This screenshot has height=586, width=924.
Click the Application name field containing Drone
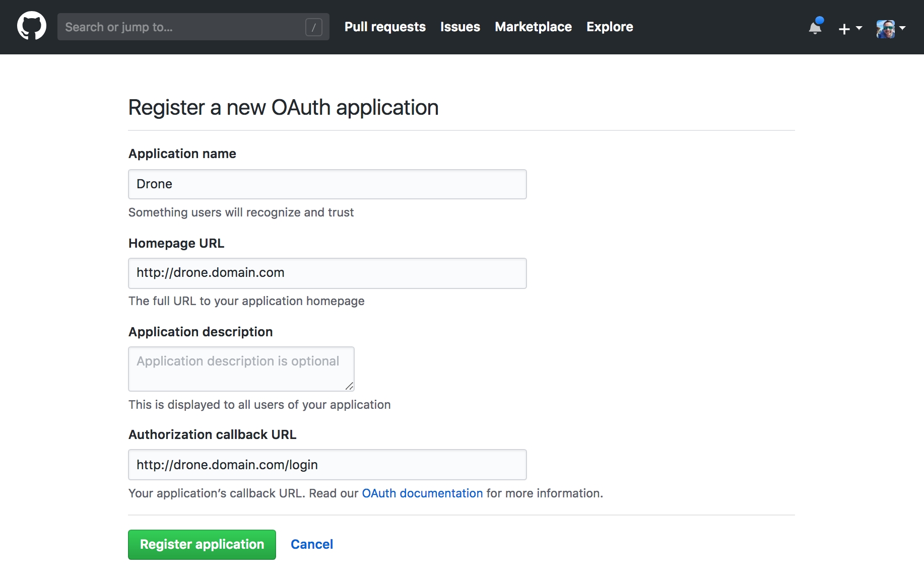click(x=327, y=184)
